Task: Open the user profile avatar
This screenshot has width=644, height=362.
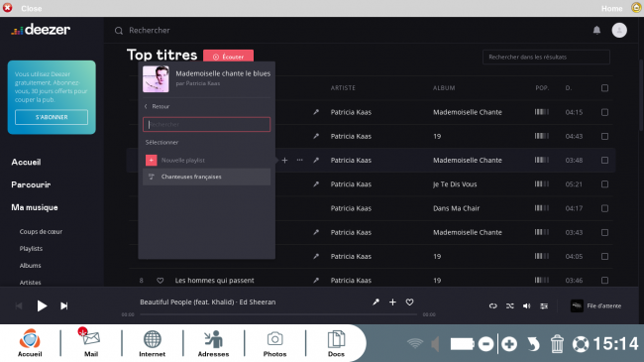Action: pyautogui.click(x=619, y=30)
